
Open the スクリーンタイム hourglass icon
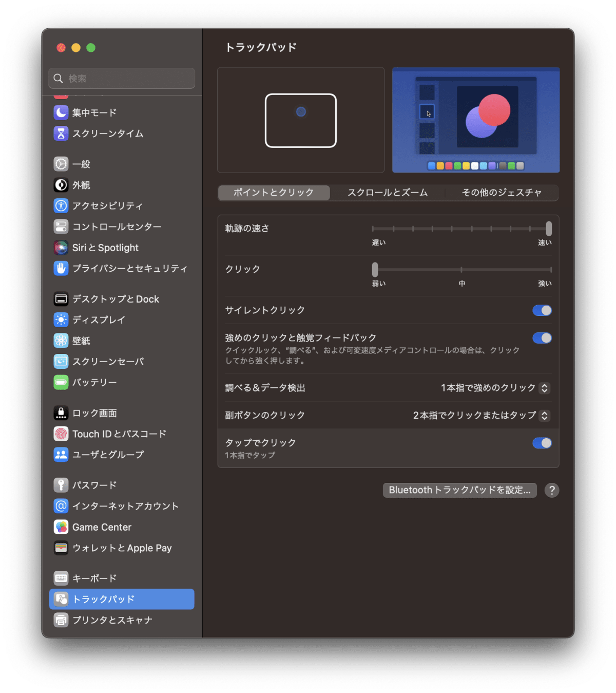click(61, 134)
